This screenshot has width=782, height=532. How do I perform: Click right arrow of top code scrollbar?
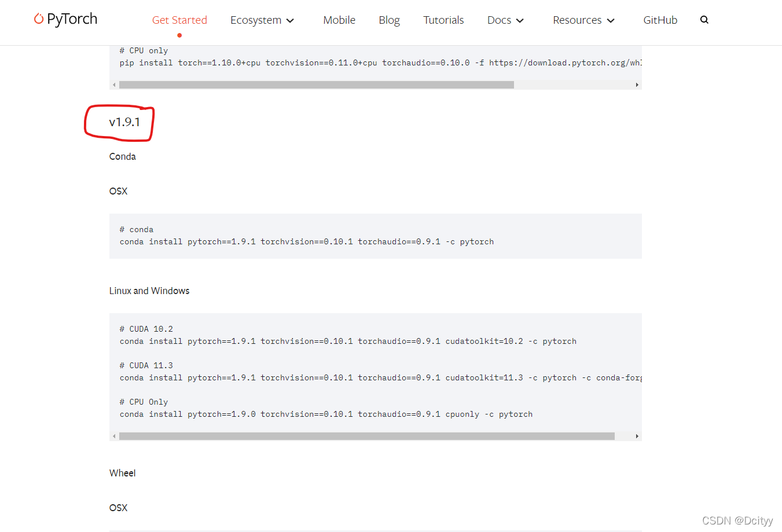pos(637,85)
